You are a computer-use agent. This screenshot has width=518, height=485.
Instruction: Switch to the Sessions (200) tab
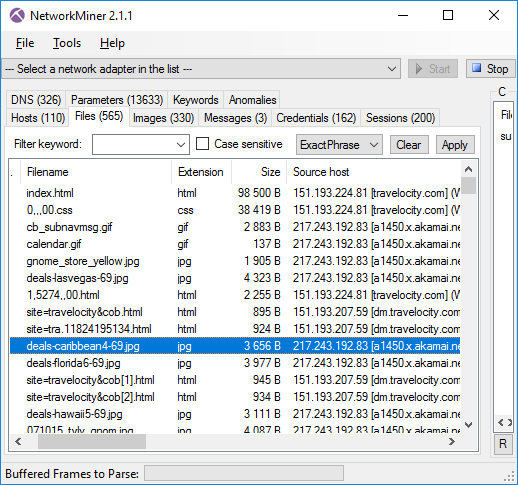[400, 118]
